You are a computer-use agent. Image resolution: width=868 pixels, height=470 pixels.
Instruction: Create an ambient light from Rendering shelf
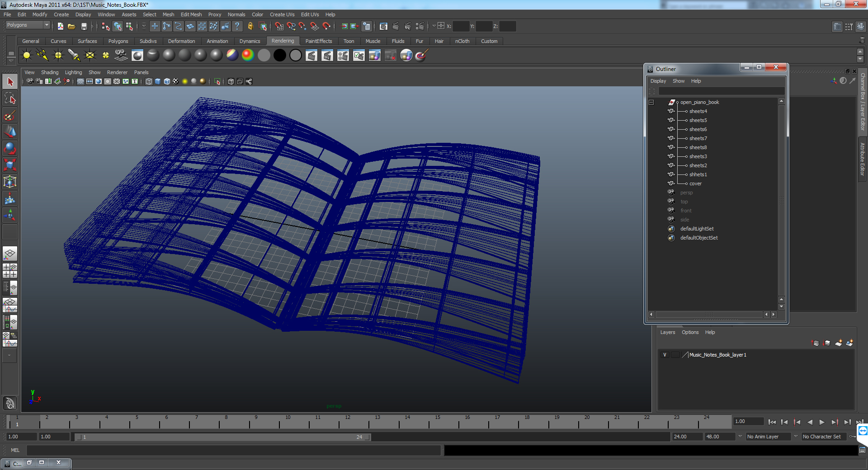pyautogui.click(x=27, y=56)
